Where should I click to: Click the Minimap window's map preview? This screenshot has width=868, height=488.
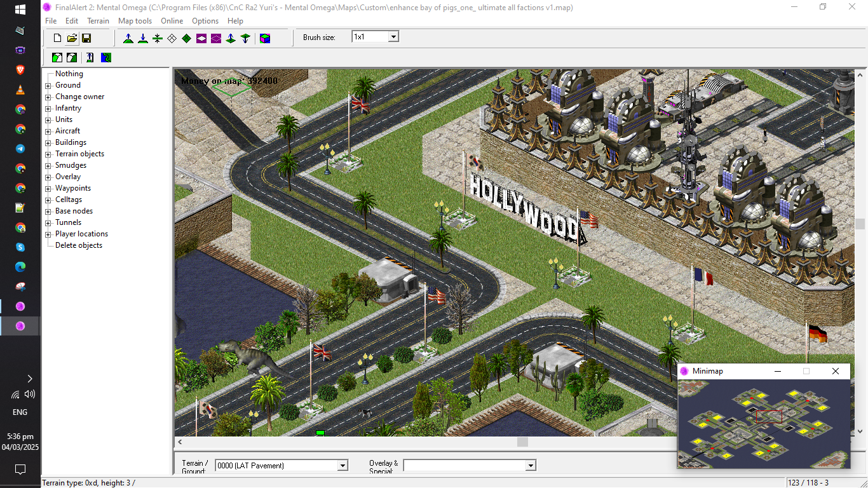coord(764,424)
